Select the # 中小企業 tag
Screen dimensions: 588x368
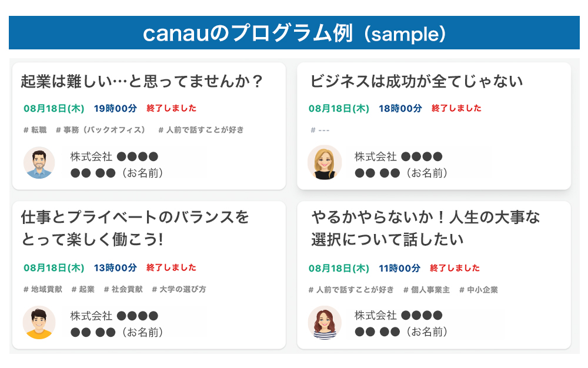click(x=479, y=290)
